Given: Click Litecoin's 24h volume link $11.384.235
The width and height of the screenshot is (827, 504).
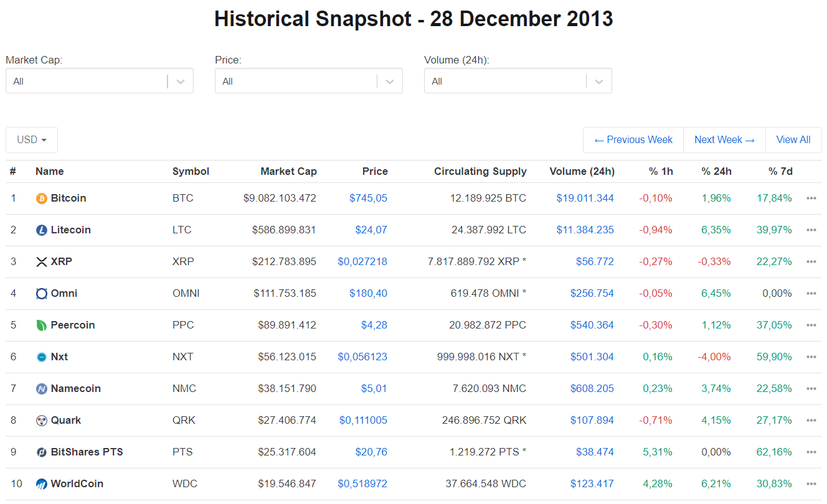Looking at the screenshot, I should [x=585, y=230].
